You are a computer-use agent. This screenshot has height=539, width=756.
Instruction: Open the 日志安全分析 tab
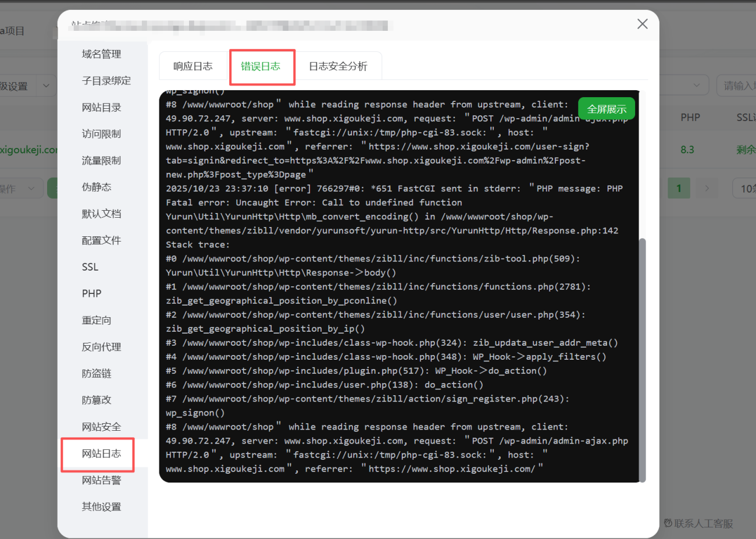(338, 66)
